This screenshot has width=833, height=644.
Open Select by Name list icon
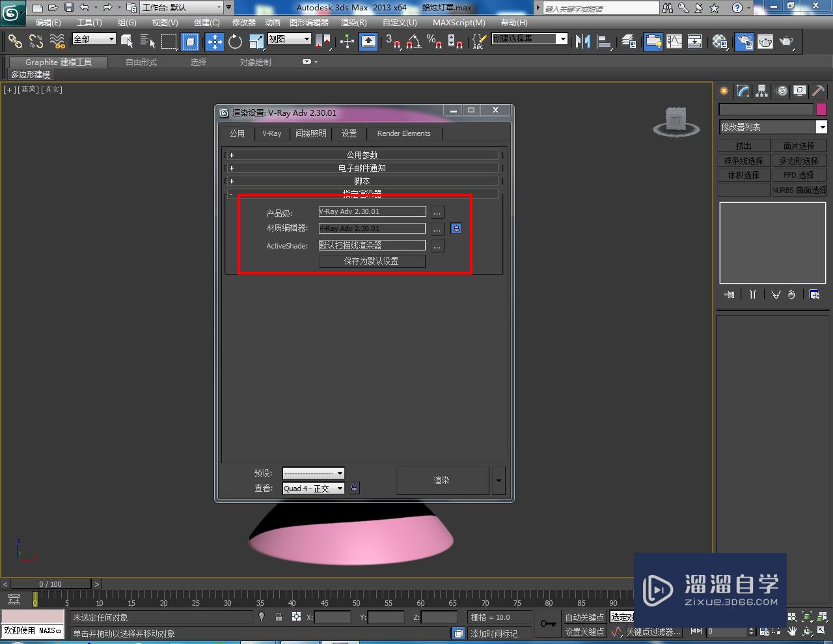(x=148, y=42)
